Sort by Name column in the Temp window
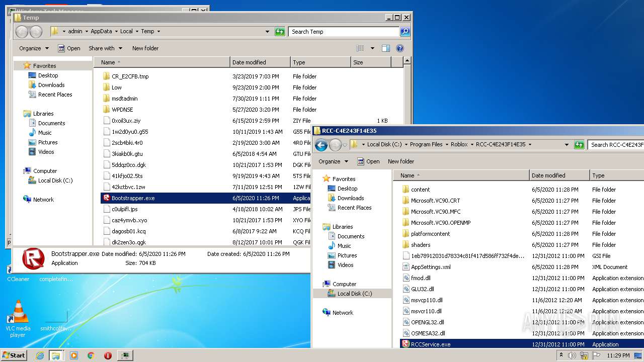This screenshot has height=362, width=644. 162,62
